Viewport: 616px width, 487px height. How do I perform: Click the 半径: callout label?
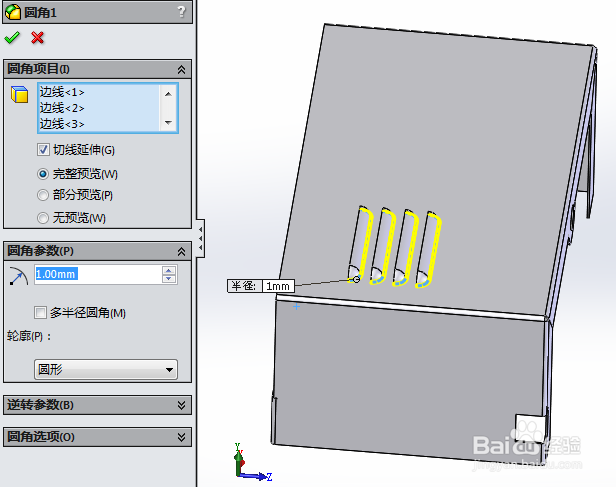coord(244,286)
